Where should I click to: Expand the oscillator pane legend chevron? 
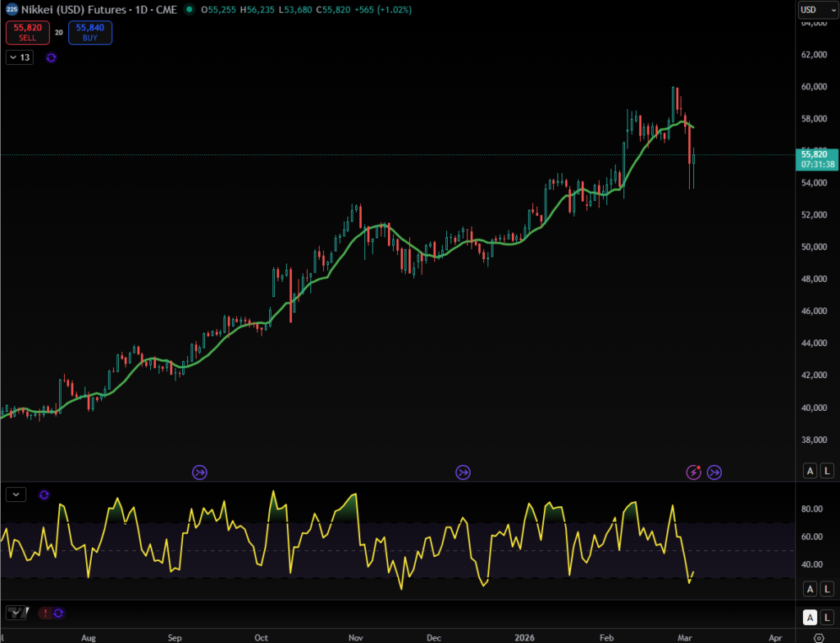[16, 495]
